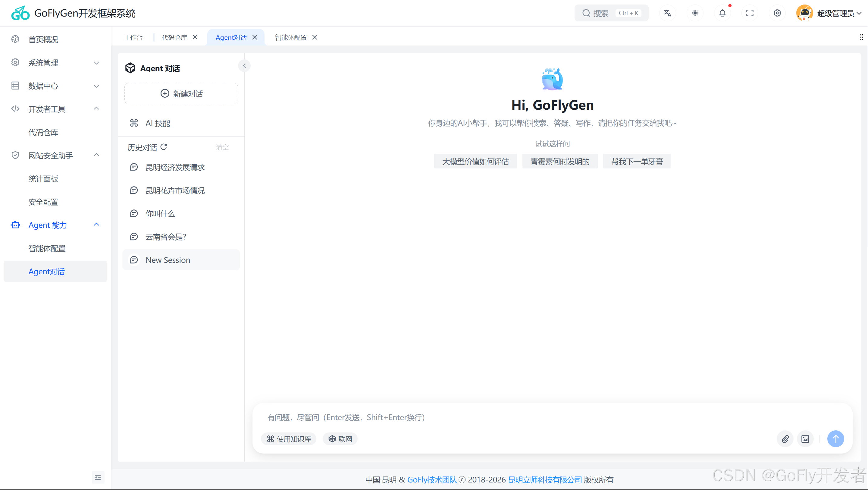Viewport: 868px width, 490px height.
Task: Open 智能体配置 in the sidebar
Action: (x=55, y=248)
